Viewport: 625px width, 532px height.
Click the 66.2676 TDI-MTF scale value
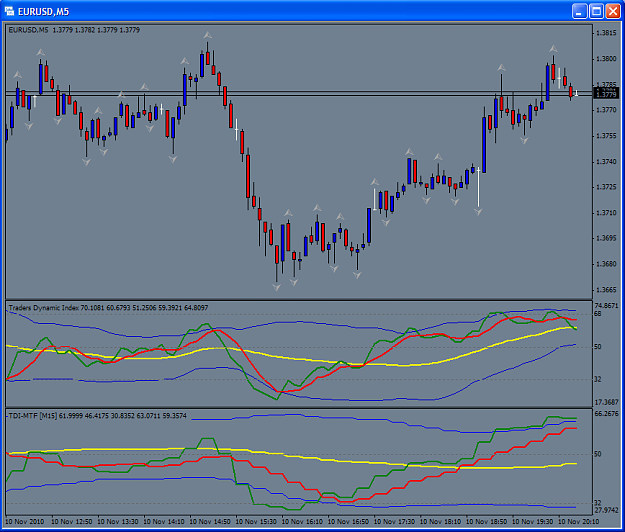[x=606, y=414]
